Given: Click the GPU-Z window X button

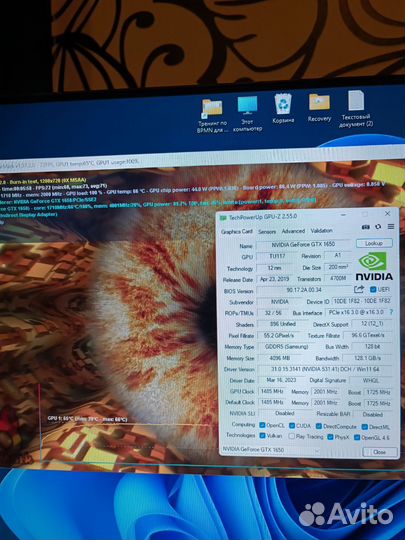Looking at the screenshot, I should point(387,214).
